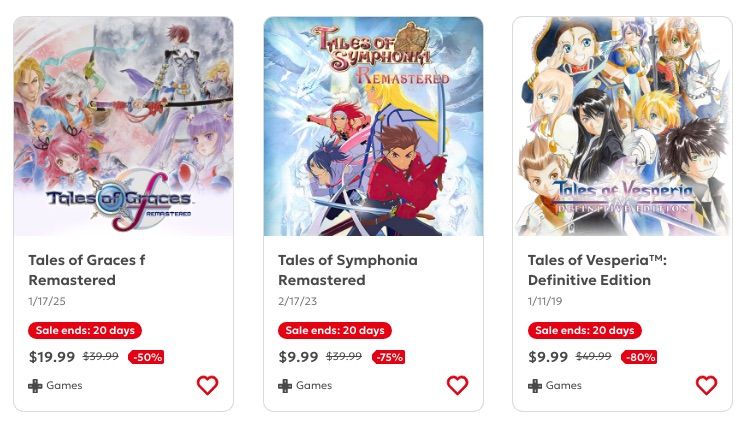Screen dimensions: 743x422
Task: Open the Tales of Graces f Remastered title link
Action: click(87, 270)
